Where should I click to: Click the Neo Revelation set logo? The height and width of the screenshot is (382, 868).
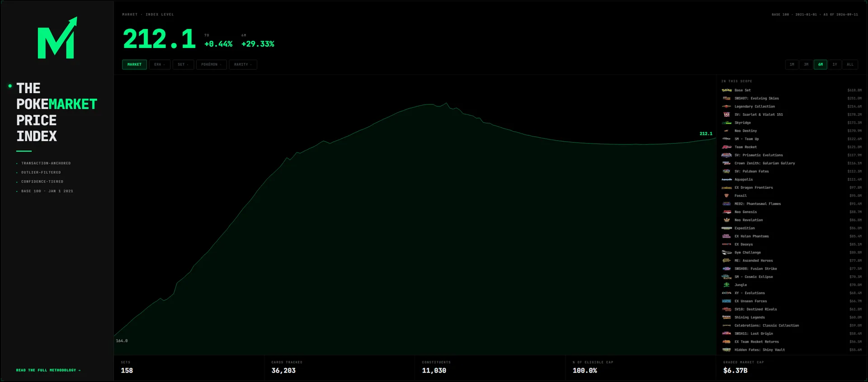(x=726, y=220)
